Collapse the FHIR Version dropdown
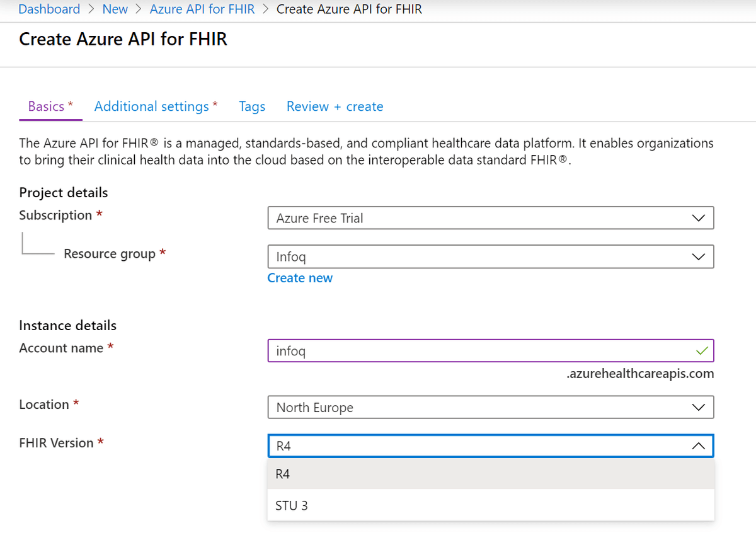Image resolution: width=756 pixels, height=533 pixels. [491, 445]
